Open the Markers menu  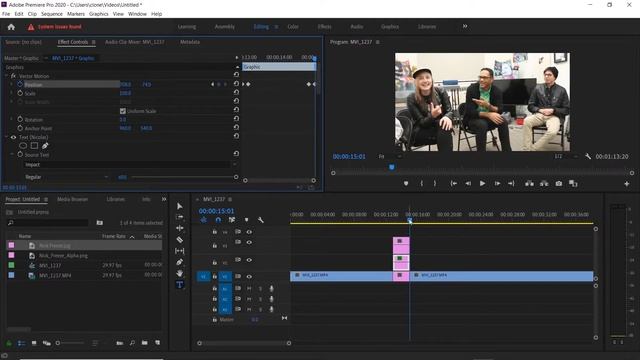[x=76, y=14]
